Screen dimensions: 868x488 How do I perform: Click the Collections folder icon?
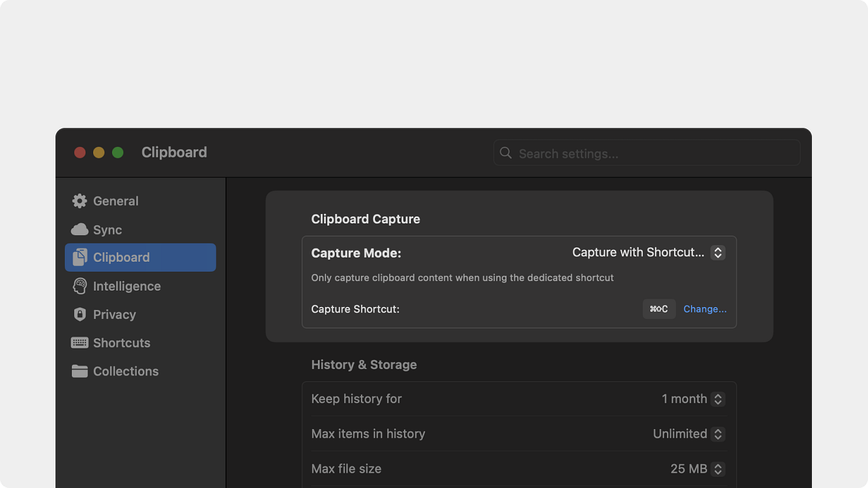[79, 371]
